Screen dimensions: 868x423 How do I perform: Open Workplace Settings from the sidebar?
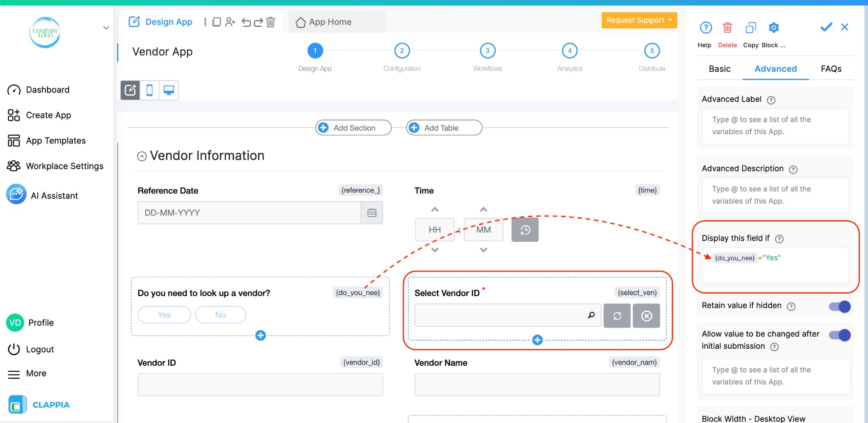(55, 166)
